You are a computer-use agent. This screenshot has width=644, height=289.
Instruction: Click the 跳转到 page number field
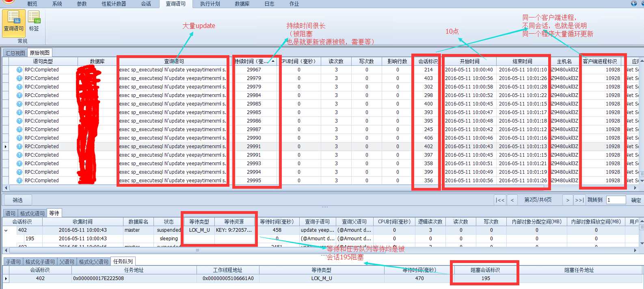tap(616, 200)
